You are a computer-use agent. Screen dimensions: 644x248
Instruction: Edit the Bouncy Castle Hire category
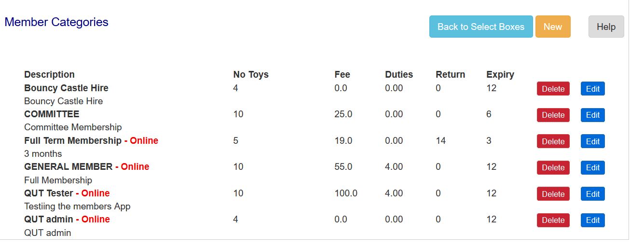pos(592,89)
